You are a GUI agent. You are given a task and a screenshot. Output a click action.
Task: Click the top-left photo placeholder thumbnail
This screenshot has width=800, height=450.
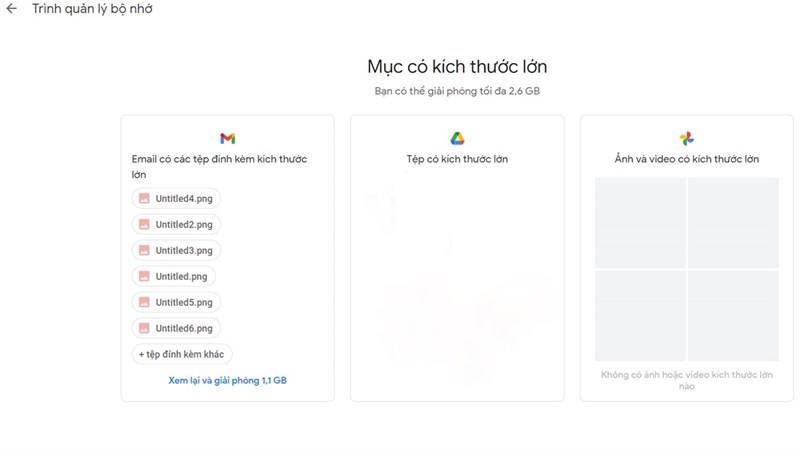point(640,222)
